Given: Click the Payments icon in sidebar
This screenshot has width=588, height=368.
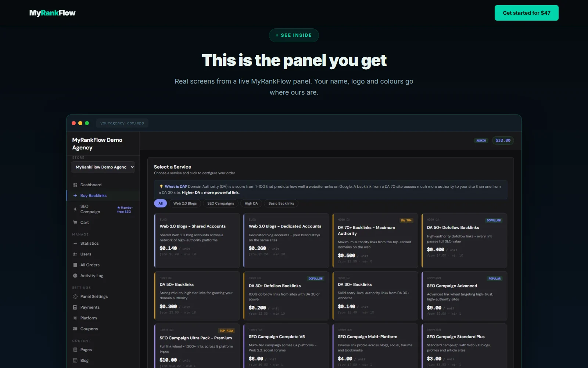Looking at the screenshot, I should [75, 307].
